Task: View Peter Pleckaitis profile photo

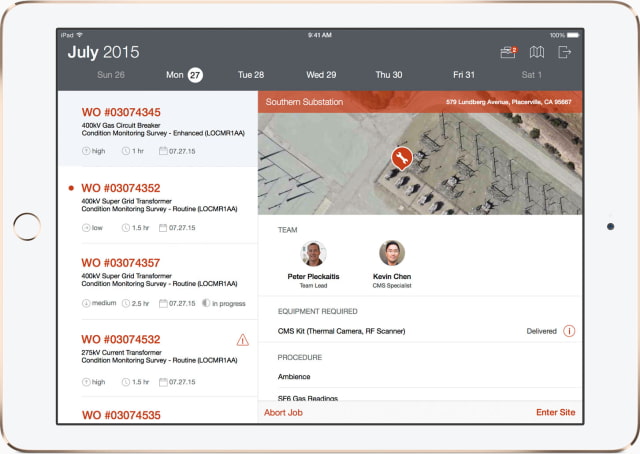Action: pos(313,254)
